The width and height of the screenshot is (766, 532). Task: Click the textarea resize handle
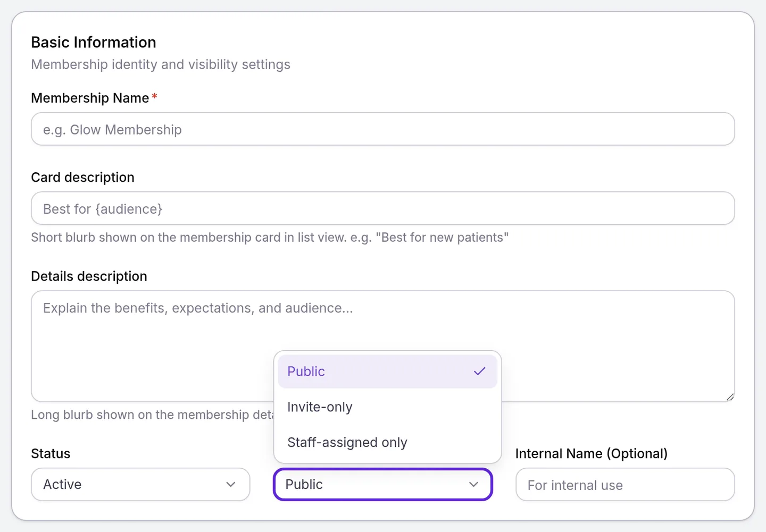pyautogui.click(x=730, y=397)
